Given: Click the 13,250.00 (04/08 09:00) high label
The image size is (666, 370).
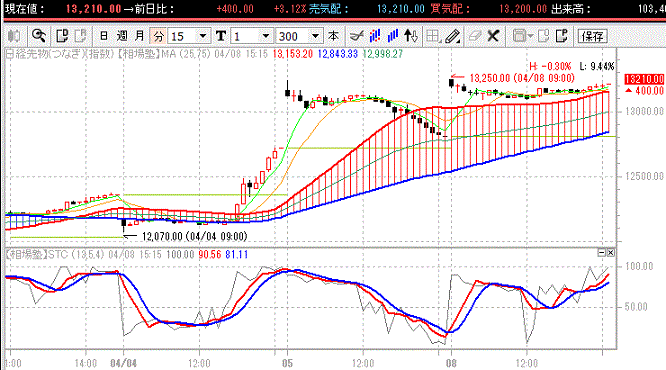Looking at the screenshot, I should (522, 78).
